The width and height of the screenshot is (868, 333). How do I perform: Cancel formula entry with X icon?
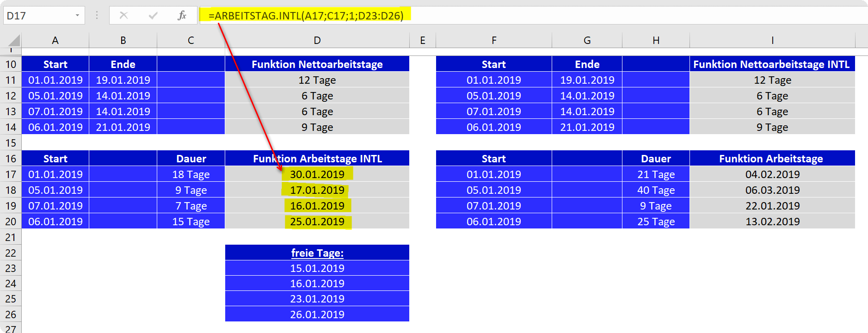tap(123, 15)
